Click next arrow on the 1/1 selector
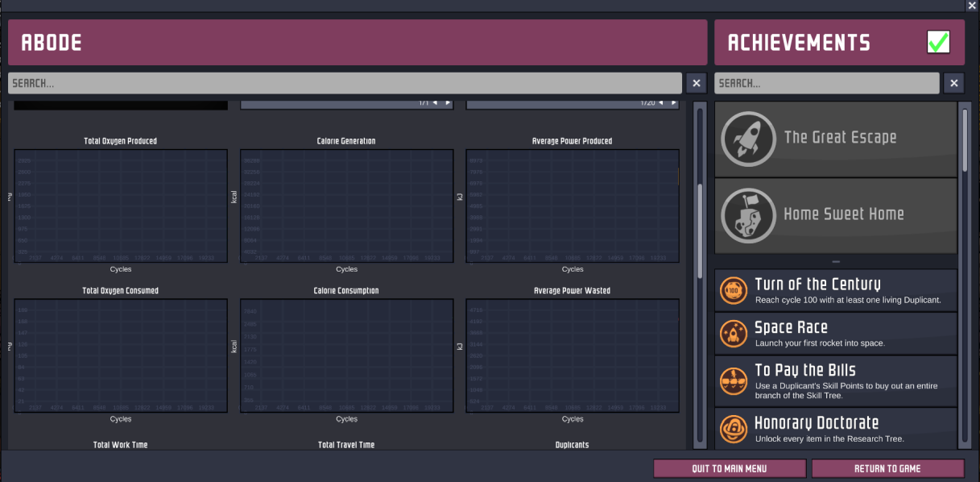Image resolution: width=980 pixels, height=482 pixels. pyautogui.click(x=448, y=103)
